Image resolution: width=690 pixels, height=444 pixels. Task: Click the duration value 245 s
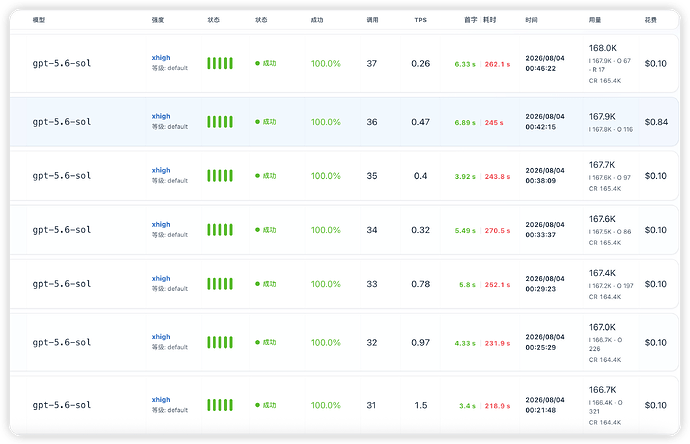point(494,123)
